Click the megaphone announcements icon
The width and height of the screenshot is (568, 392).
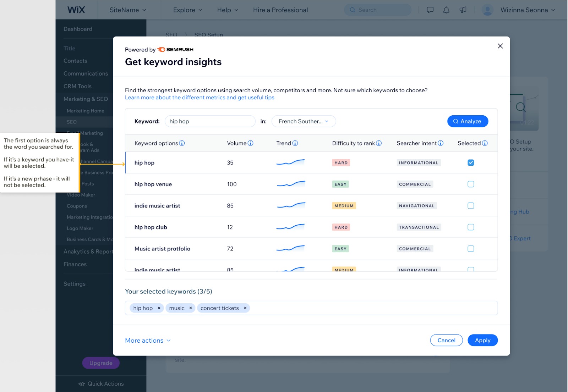click(x=463, y=10)
